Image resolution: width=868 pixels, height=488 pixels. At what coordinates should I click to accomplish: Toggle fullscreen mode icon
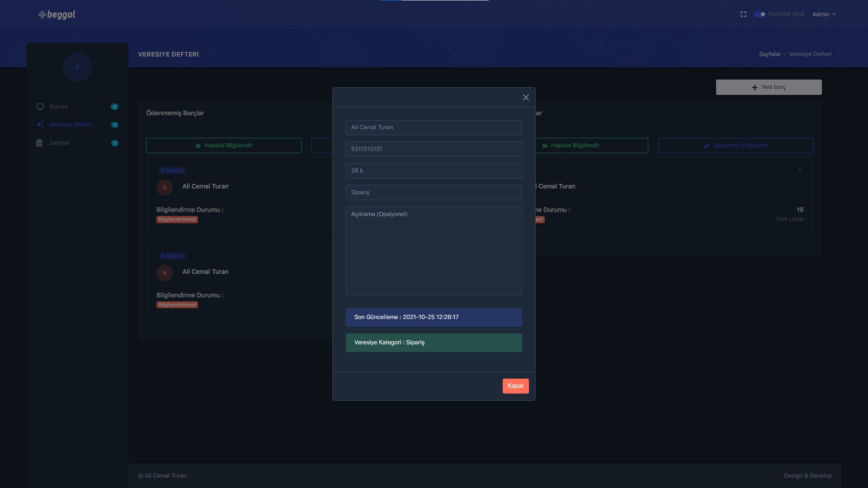(743, 14)
